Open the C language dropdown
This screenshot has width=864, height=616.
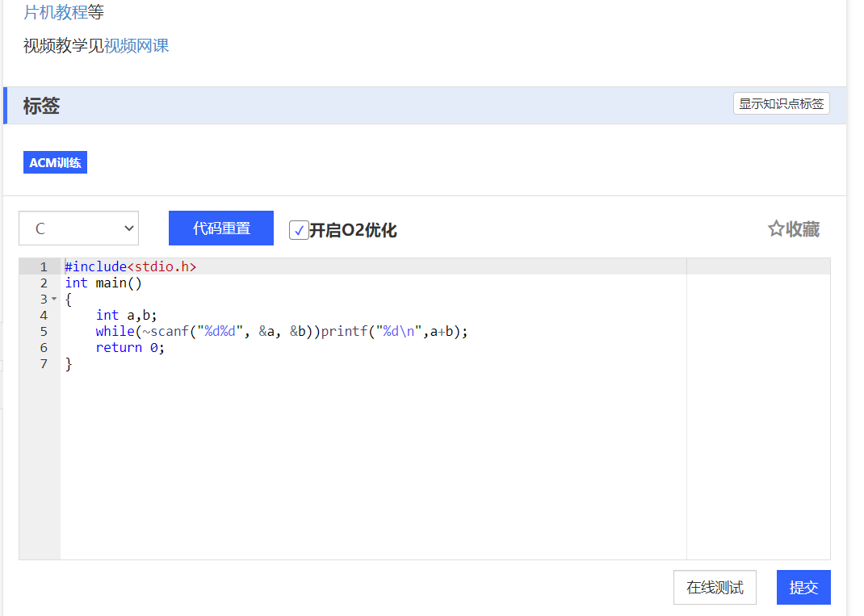point(78,228)
